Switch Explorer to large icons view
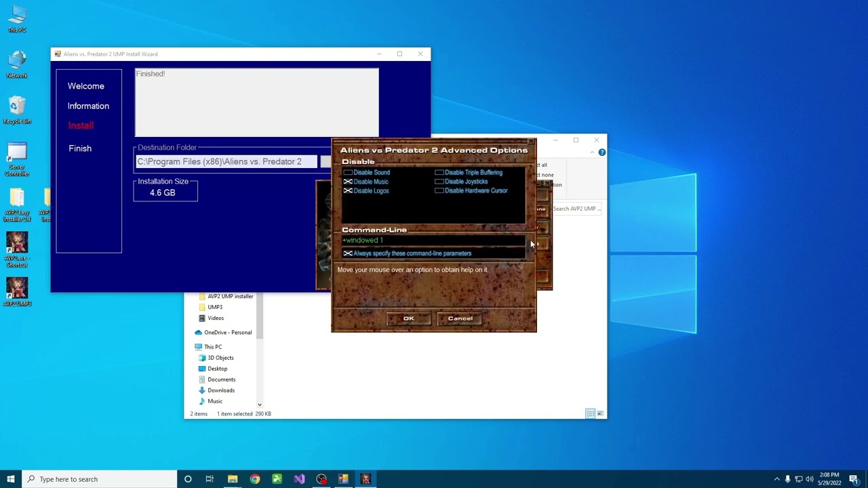The image size is (868, 488). (599, 413)
